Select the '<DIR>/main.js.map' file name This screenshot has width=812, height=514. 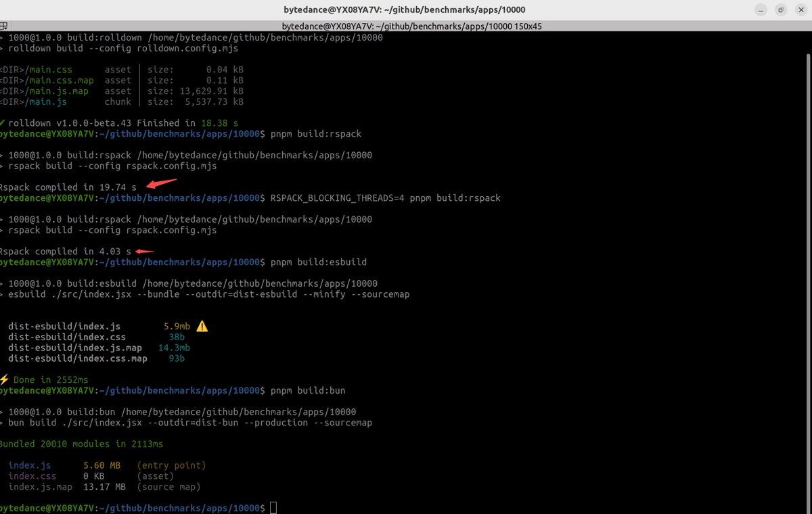click(x=44, y=91)
